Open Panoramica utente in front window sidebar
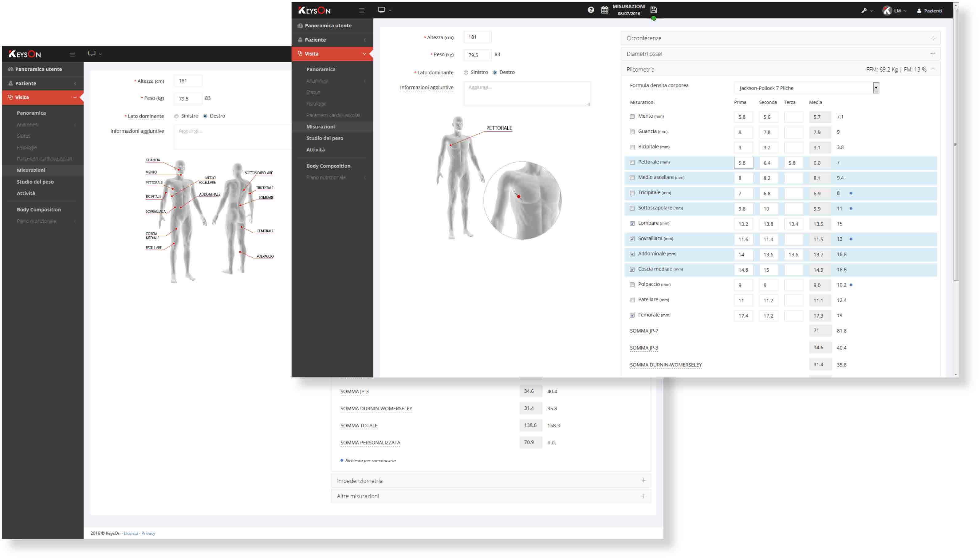This screenshot has width=980, height=560. tap(332, 26)
